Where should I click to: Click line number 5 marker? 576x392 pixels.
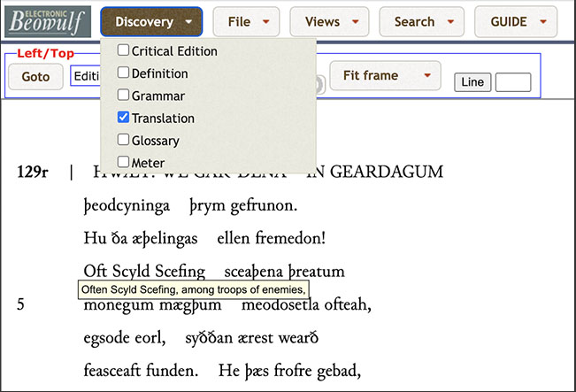pos(20,304)
